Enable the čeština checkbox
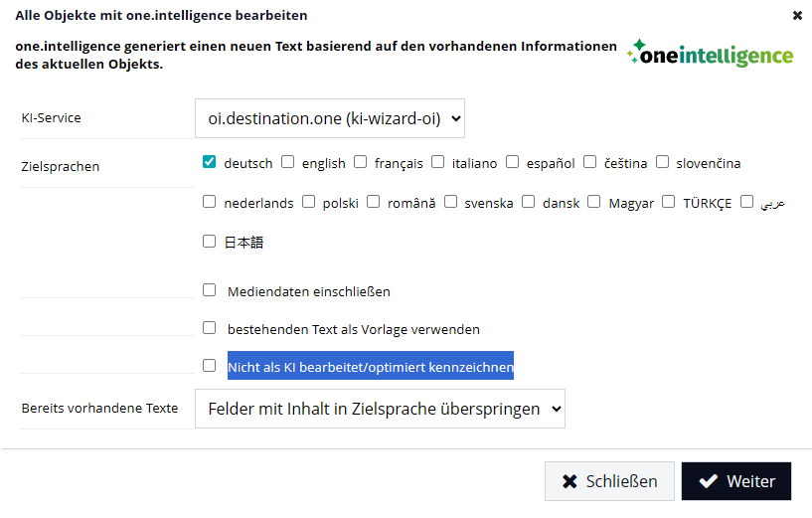 (x=590, y=162)
